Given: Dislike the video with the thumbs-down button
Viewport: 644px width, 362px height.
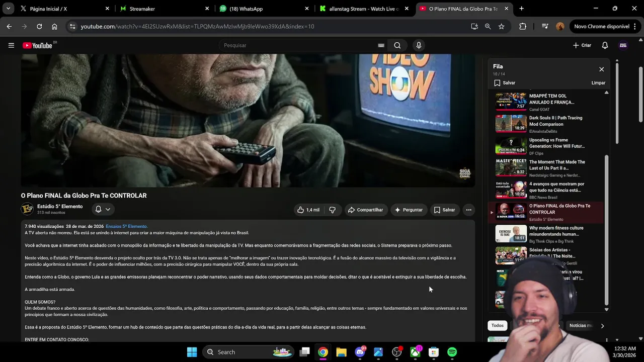Looking at the screenshot, I should (x=332, y=210).
